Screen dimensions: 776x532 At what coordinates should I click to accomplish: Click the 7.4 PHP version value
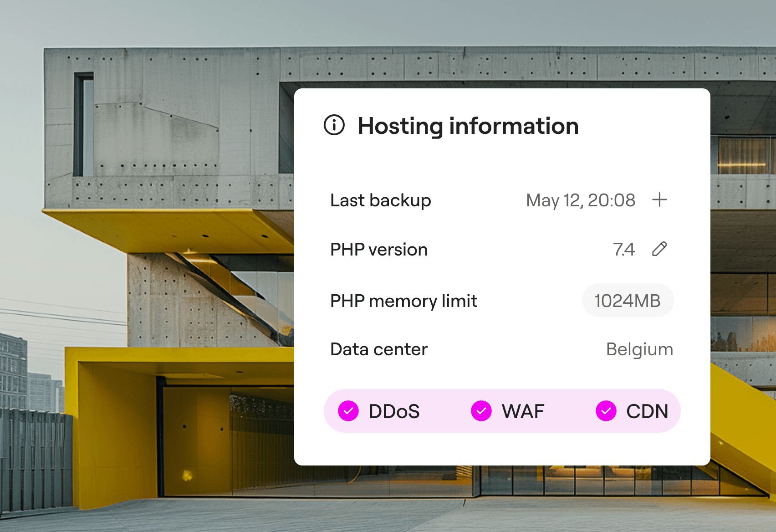pos(623,249)
